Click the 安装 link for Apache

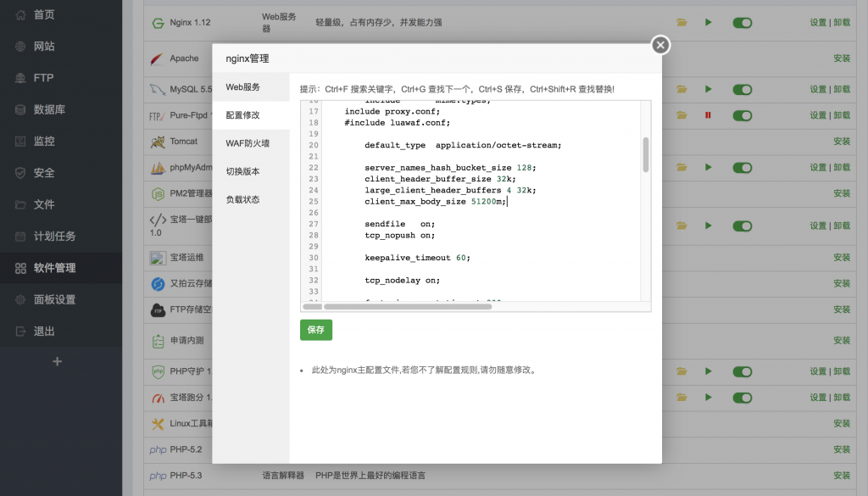[x=841, y=59]
